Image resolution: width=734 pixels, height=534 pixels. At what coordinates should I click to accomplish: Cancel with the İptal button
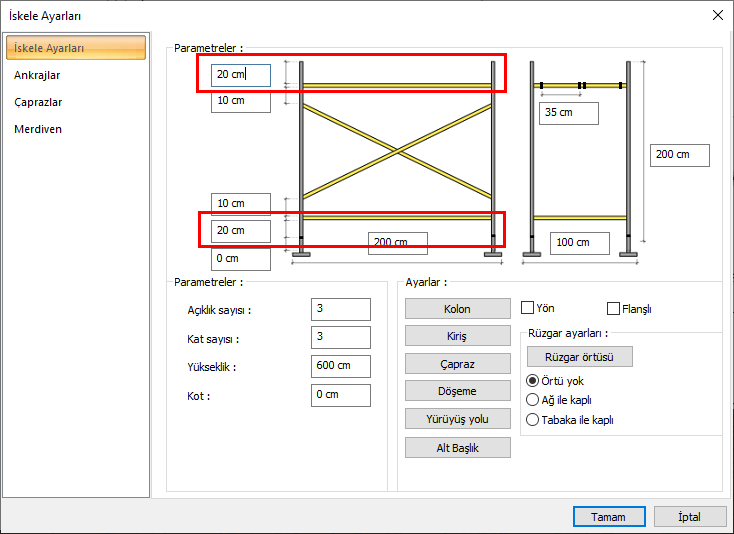pyautogui.click(x=690, y=517)
